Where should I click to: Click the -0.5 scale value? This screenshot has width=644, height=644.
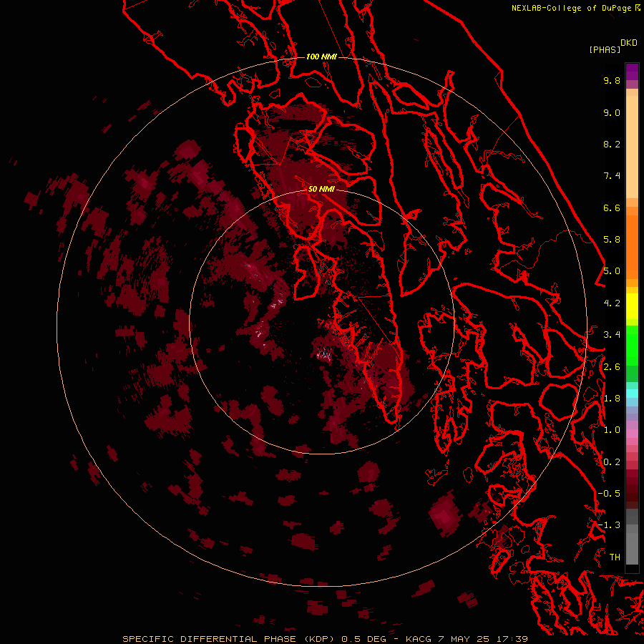(x=609, y=494)
